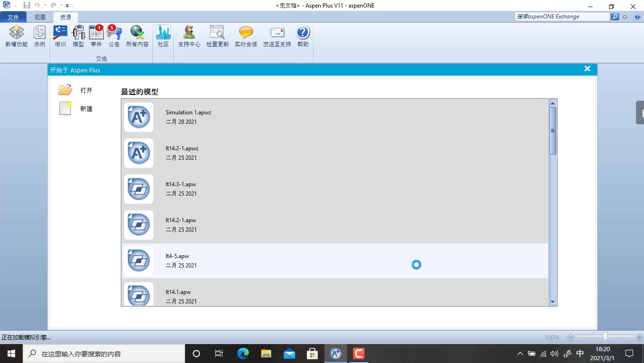644x363 pixels.
Task: Open the 公告 announcements icon
Action: pos(114,36)
